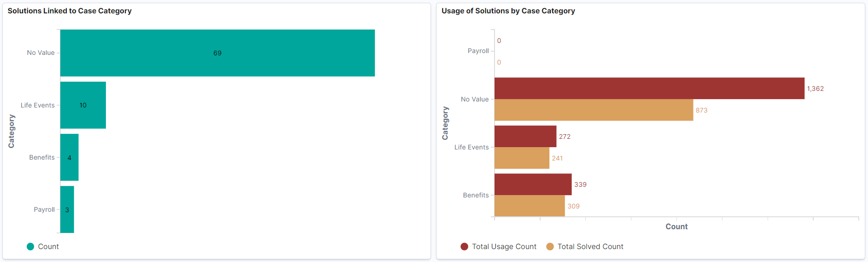868x262 pixels.
Task: Click the Count axis title in usage chart
Action: 676,226
